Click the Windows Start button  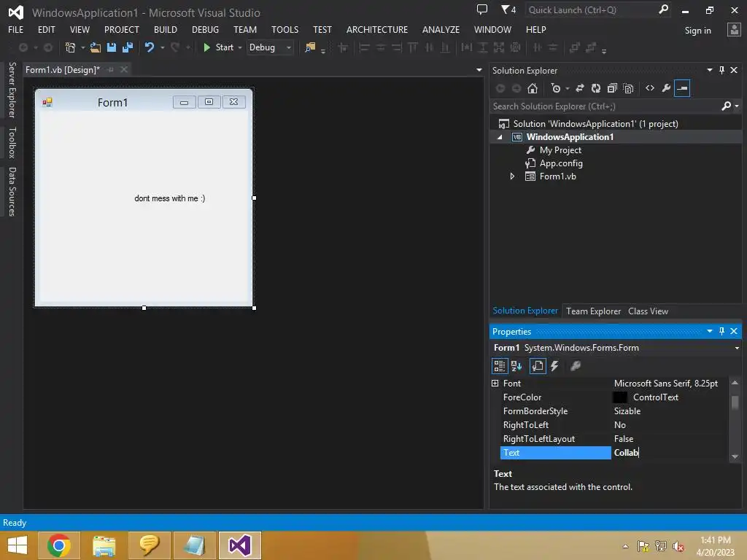tap(18, 545)
